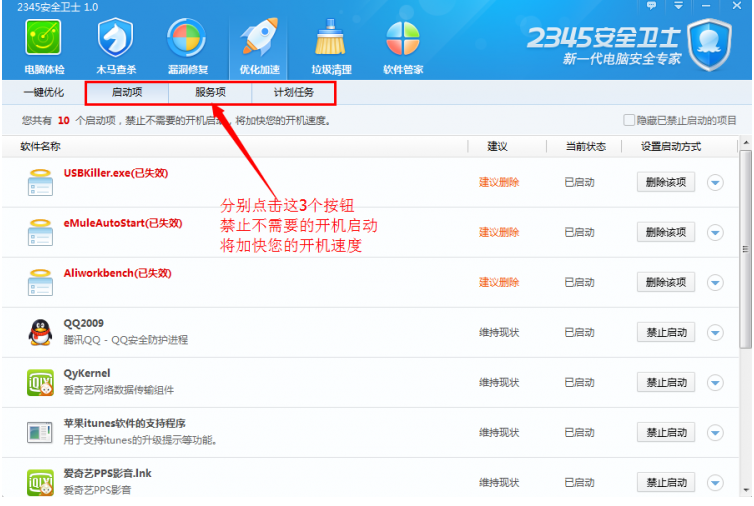
Task: Click 删除该项 for eMuleAutoStart
Action: click(666, 232)
